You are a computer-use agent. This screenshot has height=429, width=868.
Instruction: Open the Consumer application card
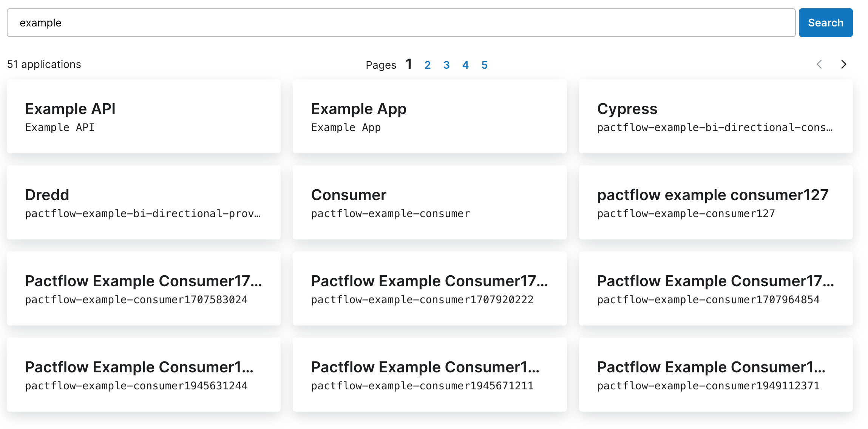tap(430, 202)
